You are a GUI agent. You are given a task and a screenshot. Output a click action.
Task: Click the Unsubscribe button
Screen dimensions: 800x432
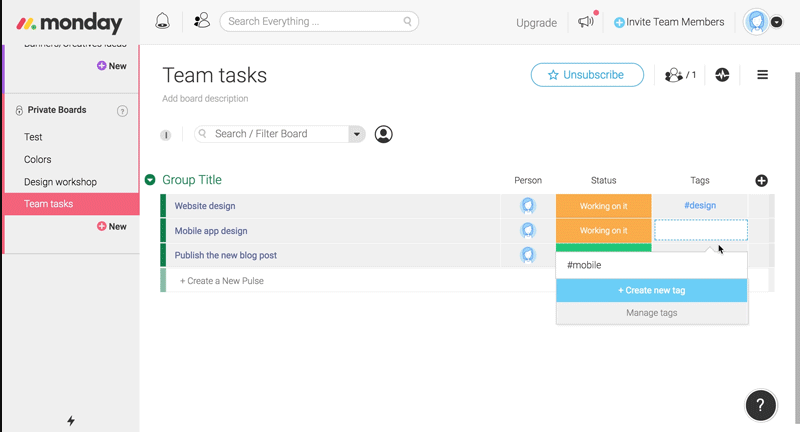587,75
